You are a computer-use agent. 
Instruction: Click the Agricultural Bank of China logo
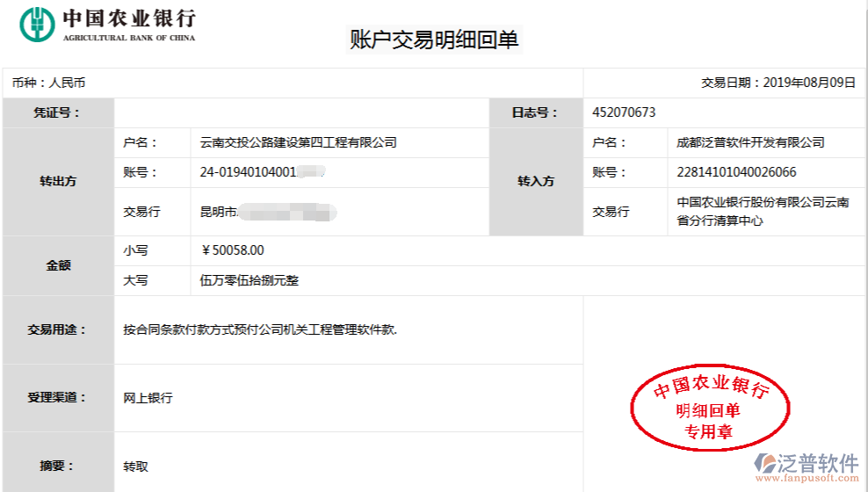click(107, 25)
